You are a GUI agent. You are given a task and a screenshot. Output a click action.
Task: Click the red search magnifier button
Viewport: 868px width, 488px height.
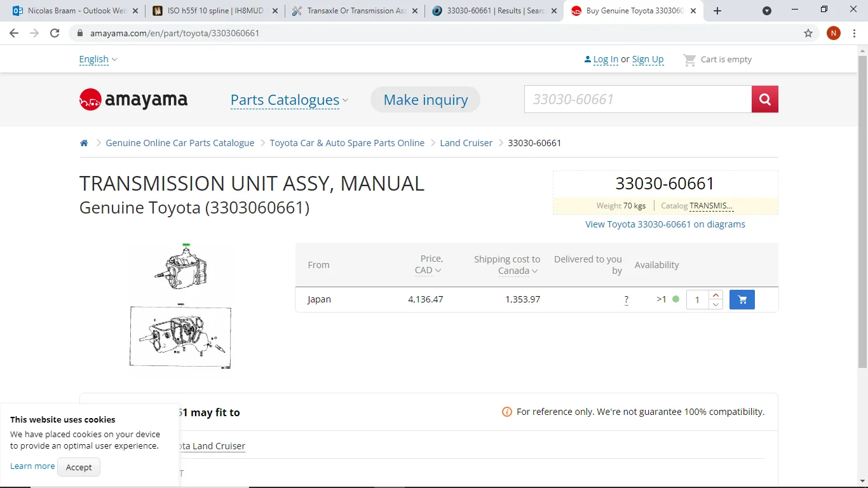[x=764, y=99]
